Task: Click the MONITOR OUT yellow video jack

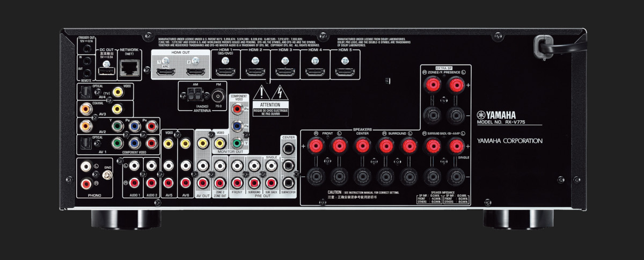Action: click(x=219, y=143)
